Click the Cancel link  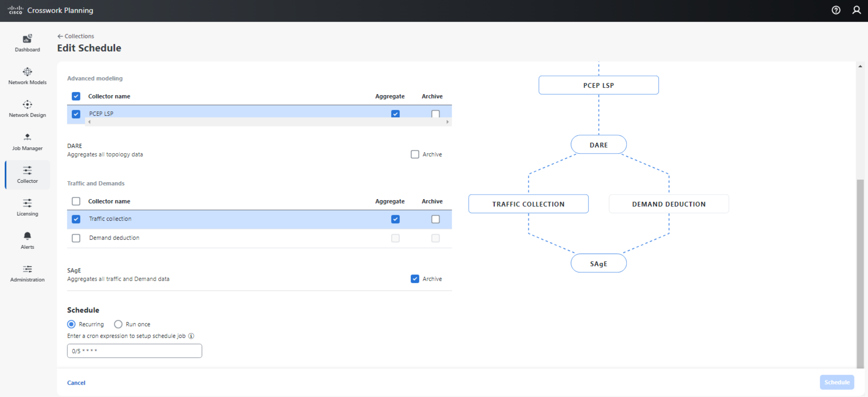point(76,382)
